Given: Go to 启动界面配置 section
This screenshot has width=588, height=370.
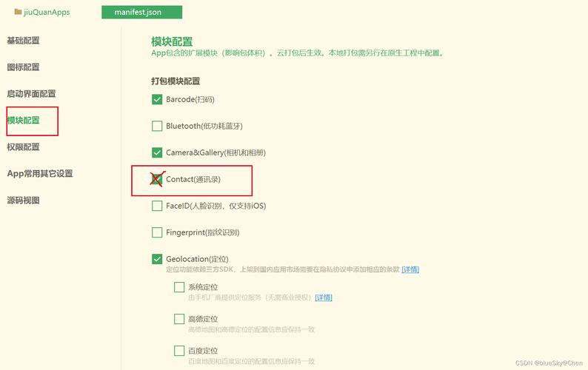Looking at the screenshot, I should coord(32,94).
